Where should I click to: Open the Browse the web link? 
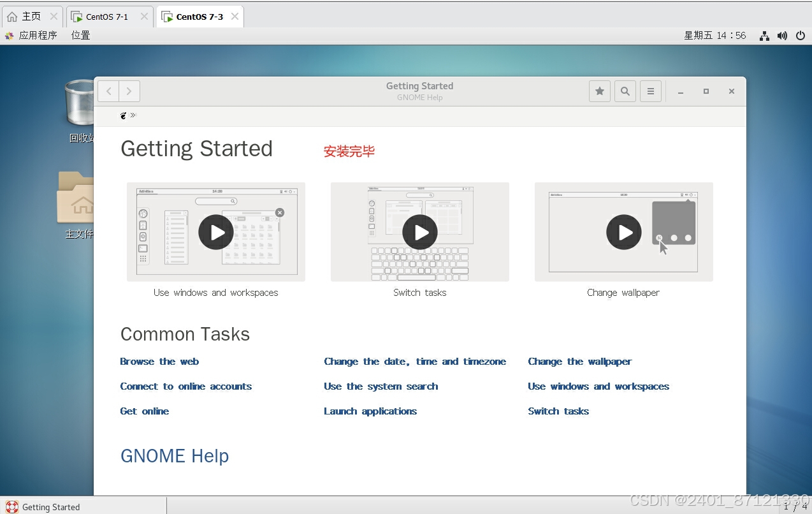point(159,362)
